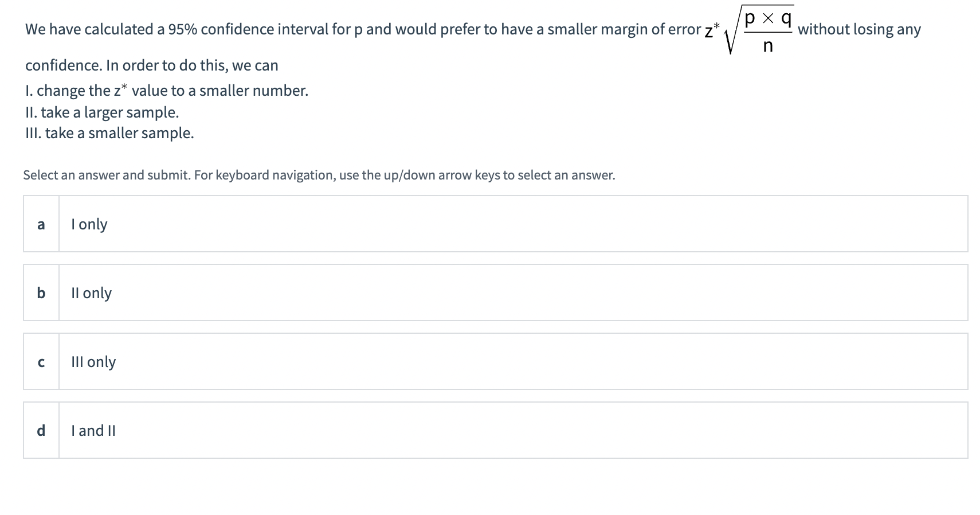
Task: Click the statement I. change z* value
Action: [166, 90]
